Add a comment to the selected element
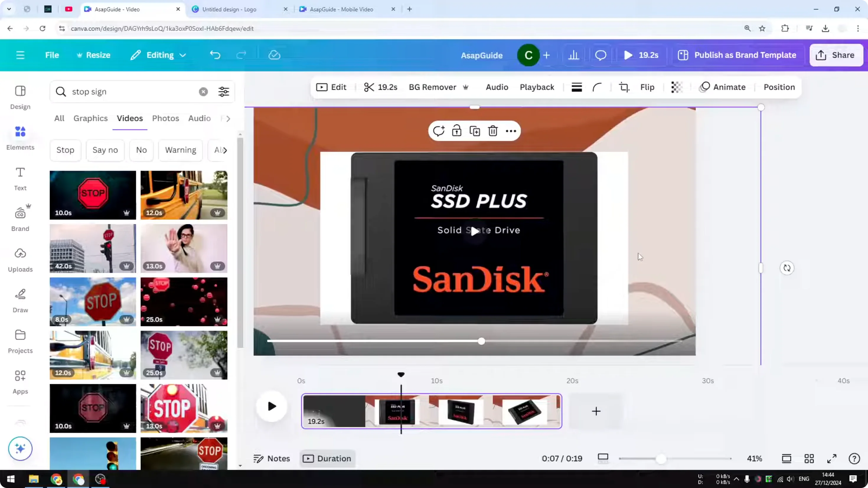 click(x=439, y=131)
